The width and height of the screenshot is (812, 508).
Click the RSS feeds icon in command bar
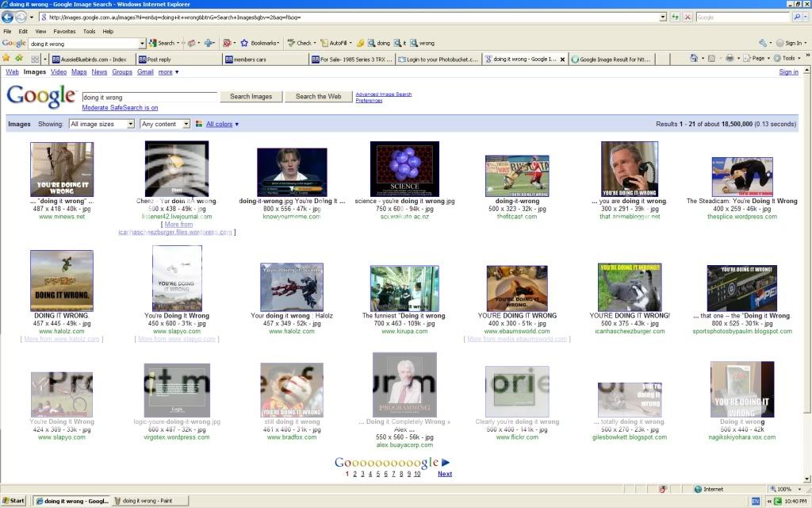[x=711, y=58]
